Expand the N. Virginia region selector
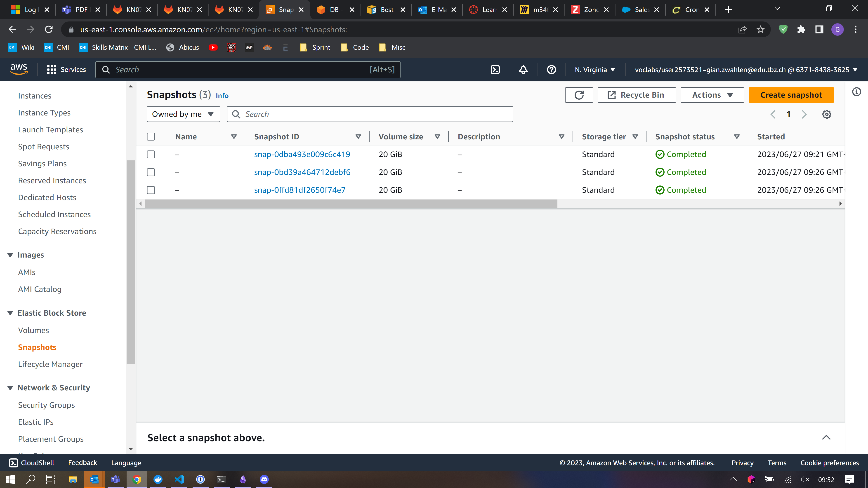Image resolution: width=868 pixels, height=488 pixels. [595, 70]
